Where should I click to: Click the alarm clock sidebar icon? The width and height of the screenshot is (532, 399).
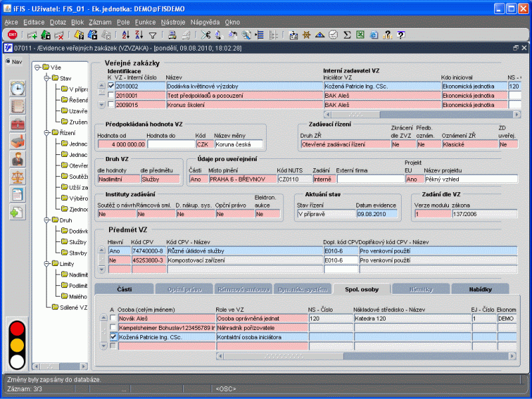click(17, 88)
